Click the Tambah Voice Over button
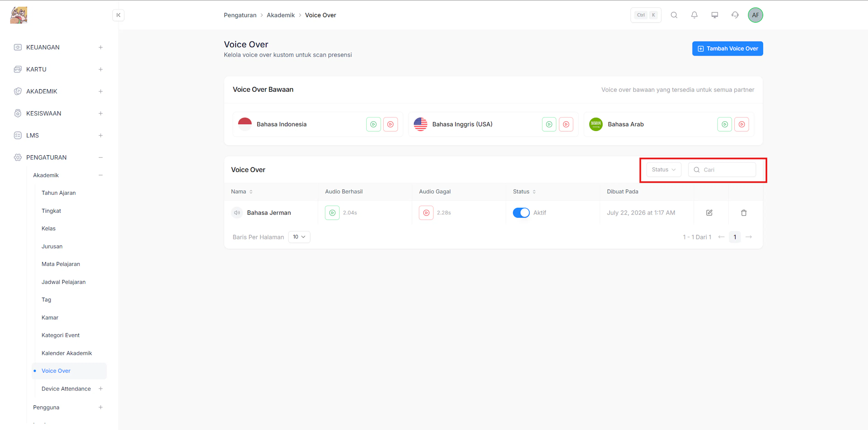Image resolution: width=868 pixels, height=430 pixels. pyautogui.click(x=727, y=49)
